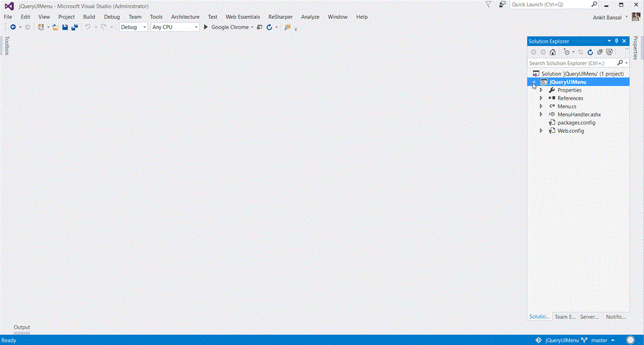Expand the MenuHandler.ashx tree node
This screenshot has height=345, width=644.
point(541,115)
